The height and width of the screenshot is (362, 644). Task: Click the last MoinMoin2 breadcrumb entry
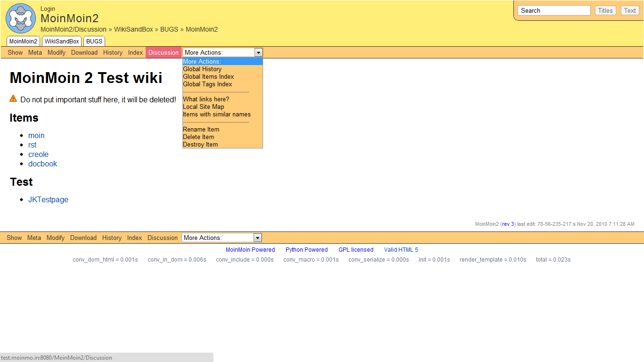[202, 29]
